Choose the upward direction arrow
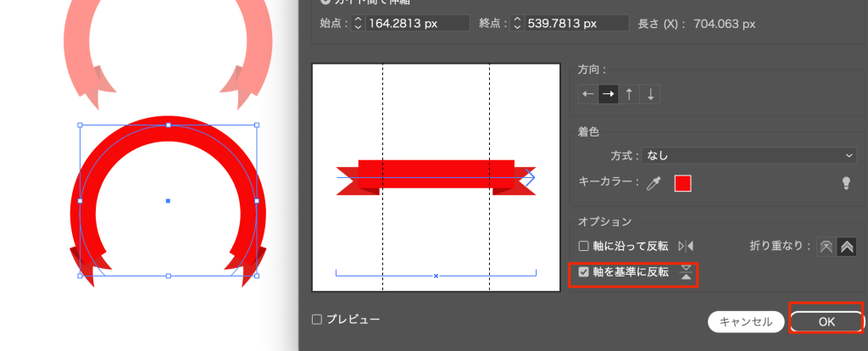The image size is (868, 351). pos(629,94)
